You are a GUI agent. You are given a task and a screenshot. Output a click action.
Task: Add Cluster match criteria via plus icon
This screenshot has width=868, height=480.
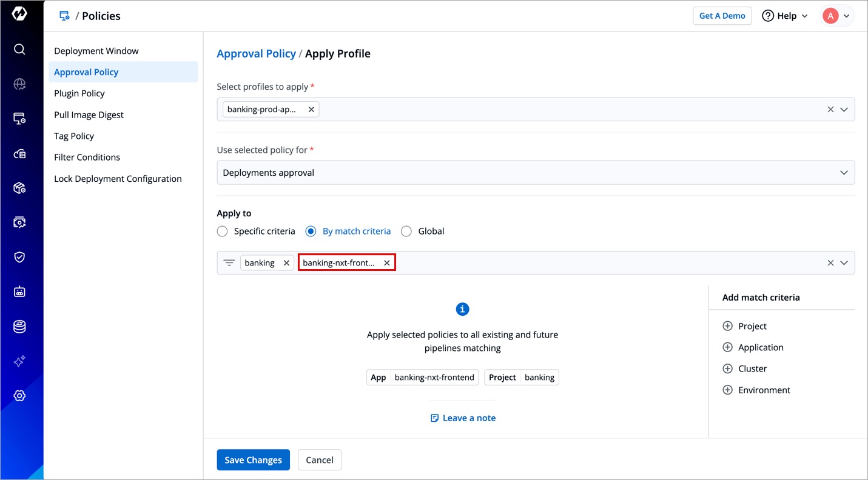coord(727,368)
